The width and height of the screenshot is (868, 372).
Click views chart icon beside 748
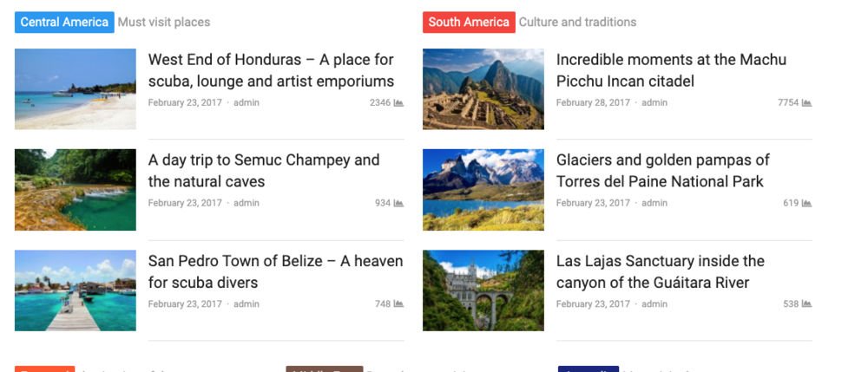pos(398,304)
